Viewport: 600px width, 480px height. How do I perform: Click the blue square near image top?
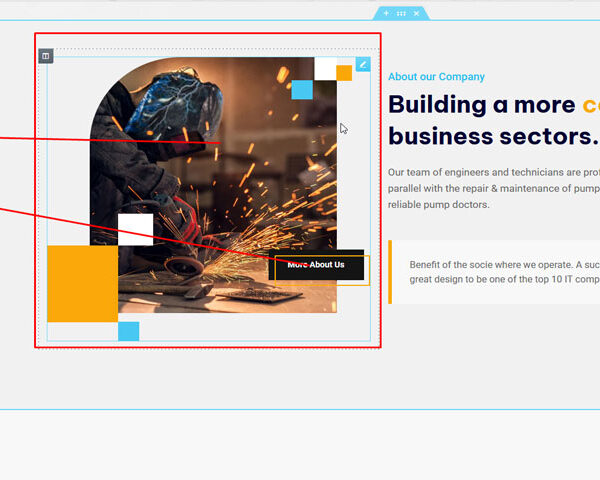302,90
